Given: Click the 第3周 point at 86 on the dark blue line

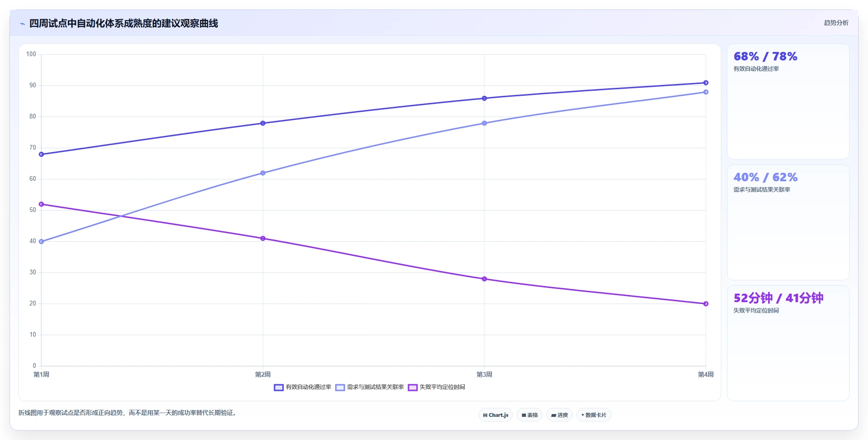Looking at the screenshot, I should tap(484, 98).
